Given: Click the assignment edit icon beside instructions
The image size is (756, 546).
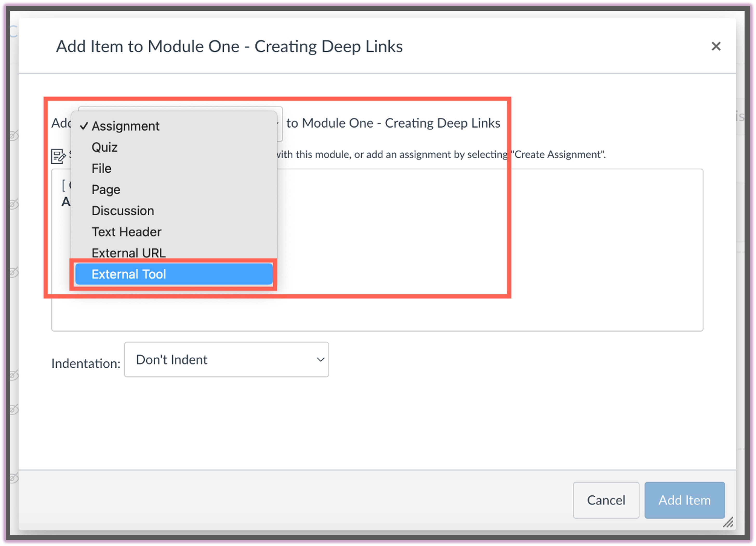Looking at the screenshot, I should [58, 156].
